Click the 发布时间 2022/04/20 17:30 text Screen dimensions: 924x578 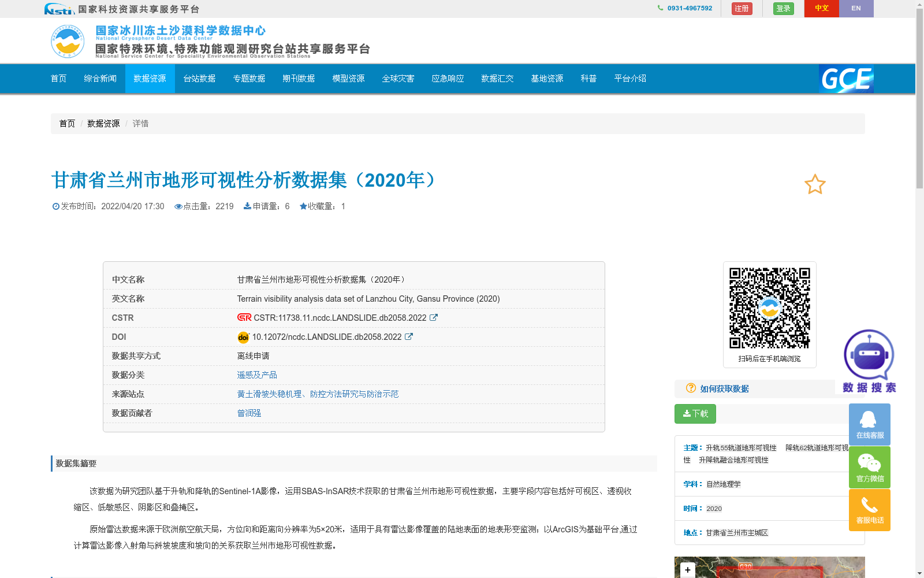coord(108,206)
